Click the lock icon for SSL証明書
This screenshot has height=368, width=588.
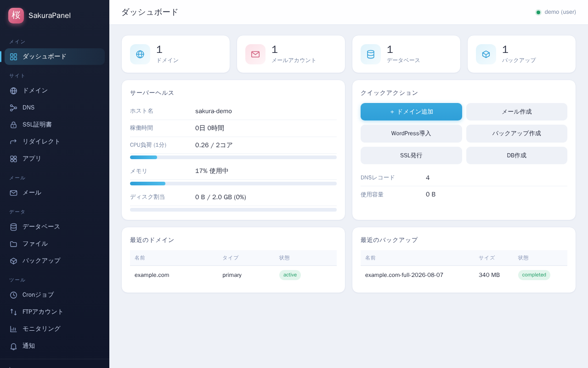coord(13,125)
